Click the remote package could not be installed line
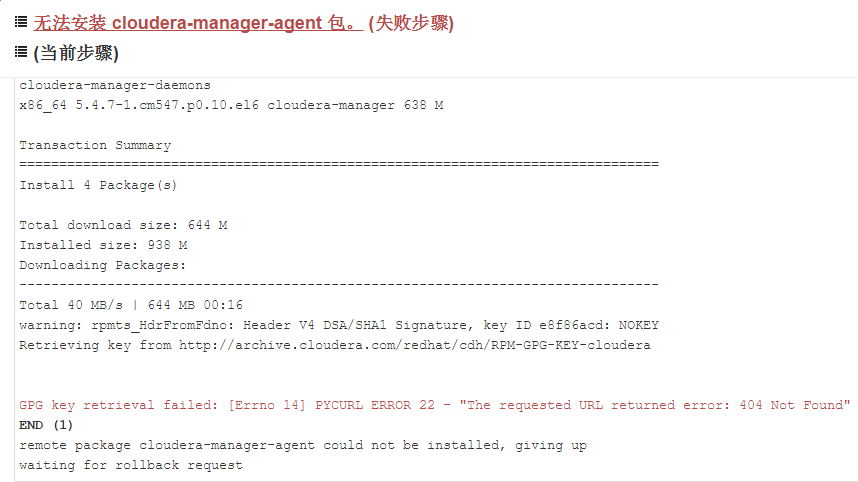Viewport: 858px width, 482px height. [303, 445]
